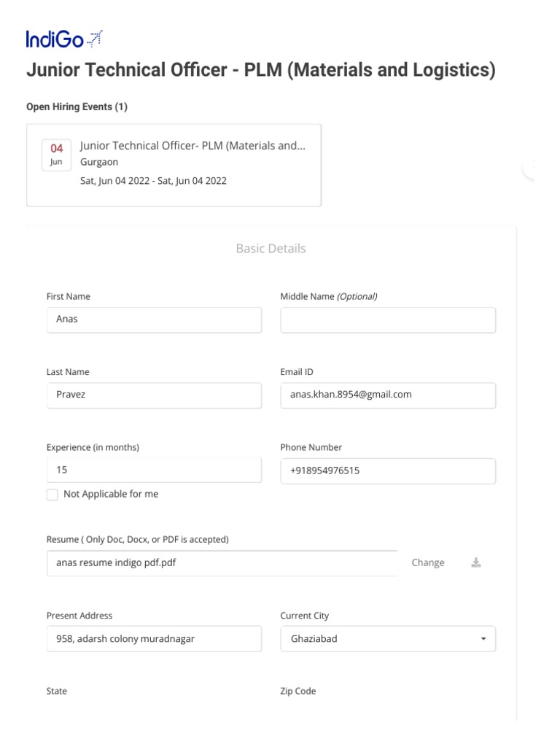Viewport: 560px width, 747px height.
Task: Focus the First Name field
Action: tap(154, 320)
